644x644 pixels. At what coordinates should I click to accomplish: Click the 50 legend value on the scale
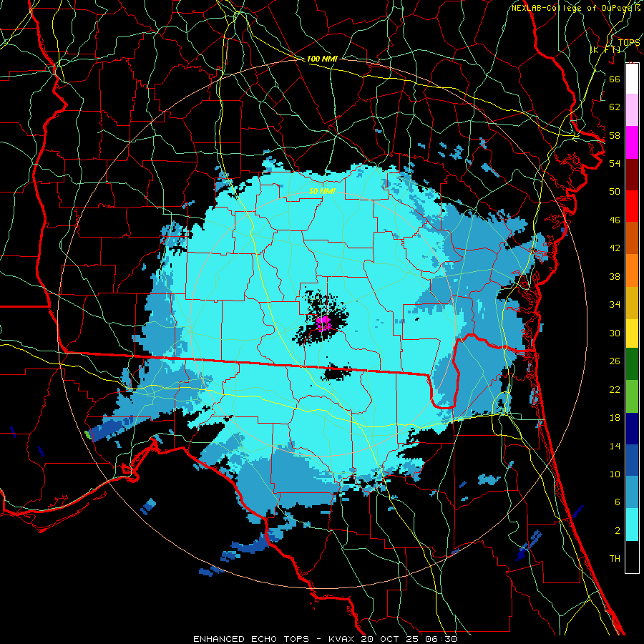tap(615, 192)
